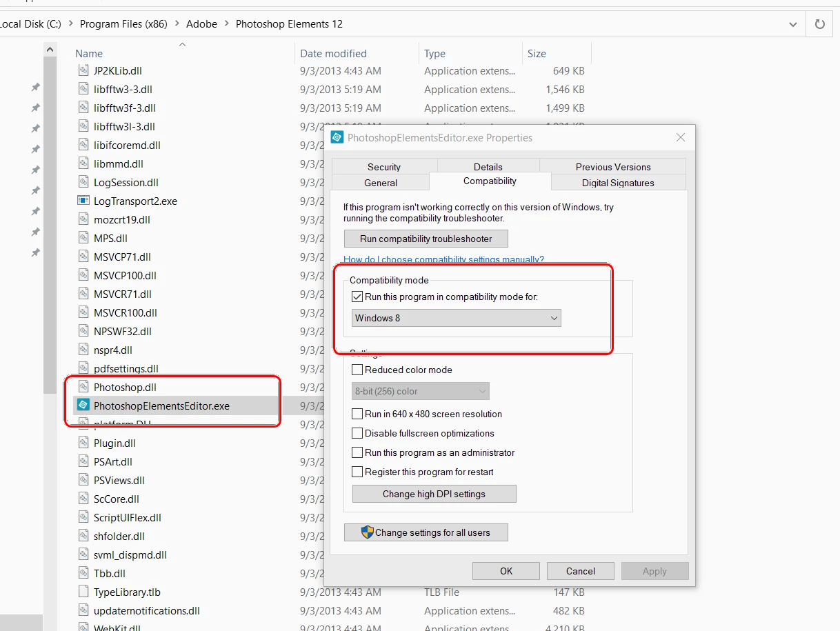This screenshot has width=840, height=631.
Task: Click the navigation pane scrollbar up arrow
Action: tap(50, 50)
